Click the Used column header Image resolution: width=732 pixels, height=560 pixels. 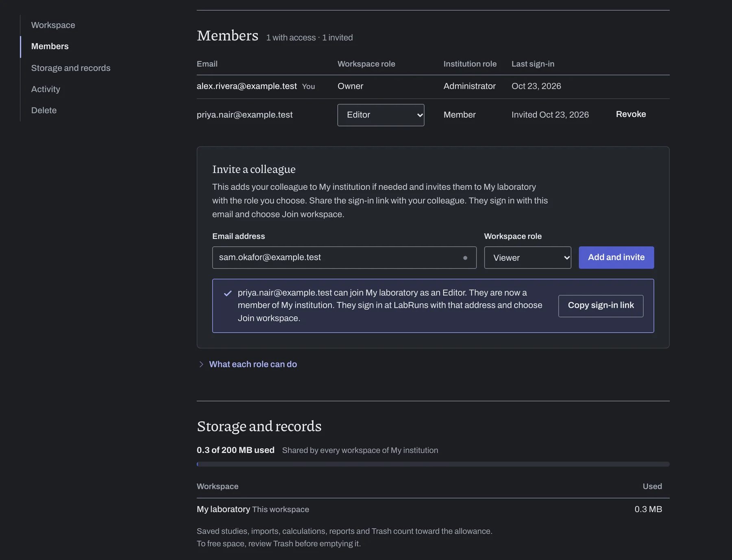pos(652,486)
